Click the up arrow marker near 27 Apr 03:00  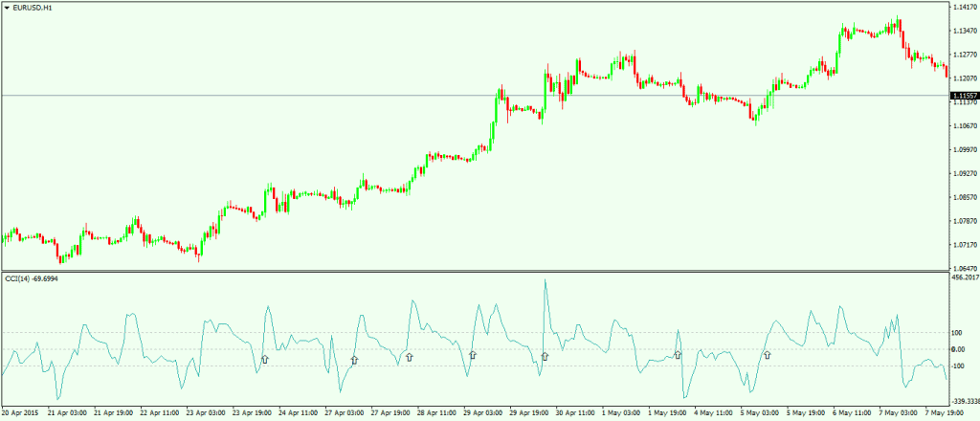pyautogui.click(x=354, y=360)
